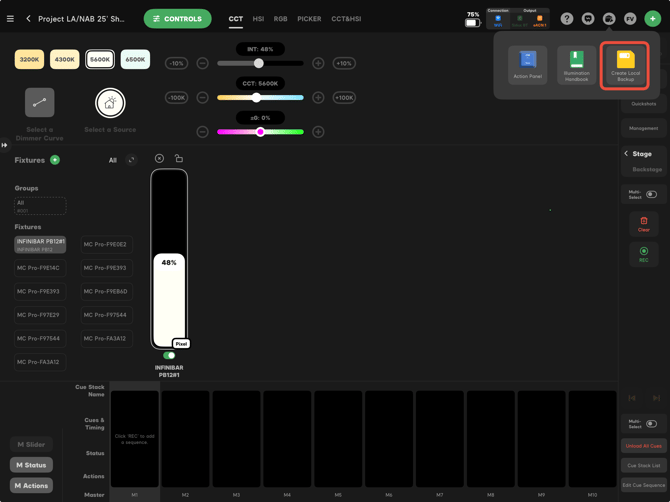Increase intensity with the INT plus icon

318,63
